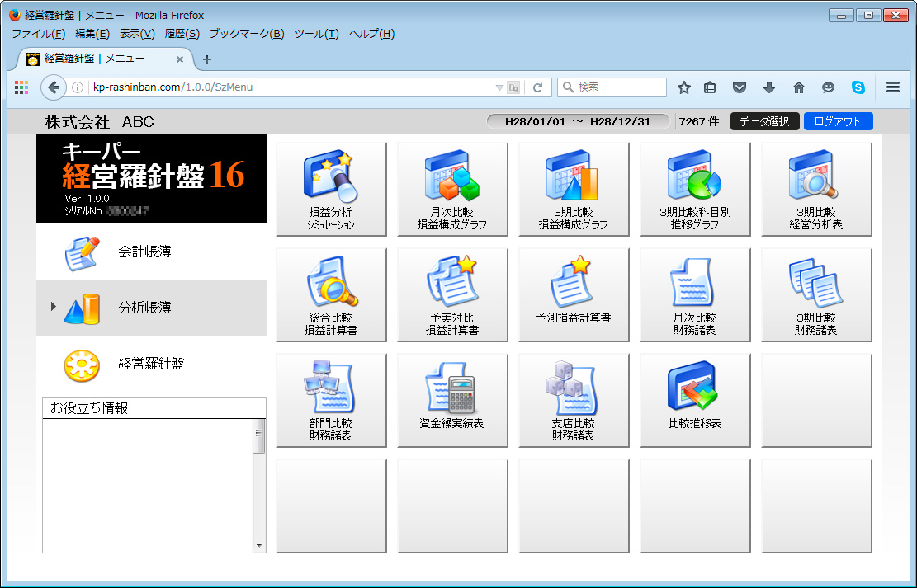Open the 編集 menu
The height and width of the screenshot is (588, 917).
pyautogui.click(x=92, y=34)
